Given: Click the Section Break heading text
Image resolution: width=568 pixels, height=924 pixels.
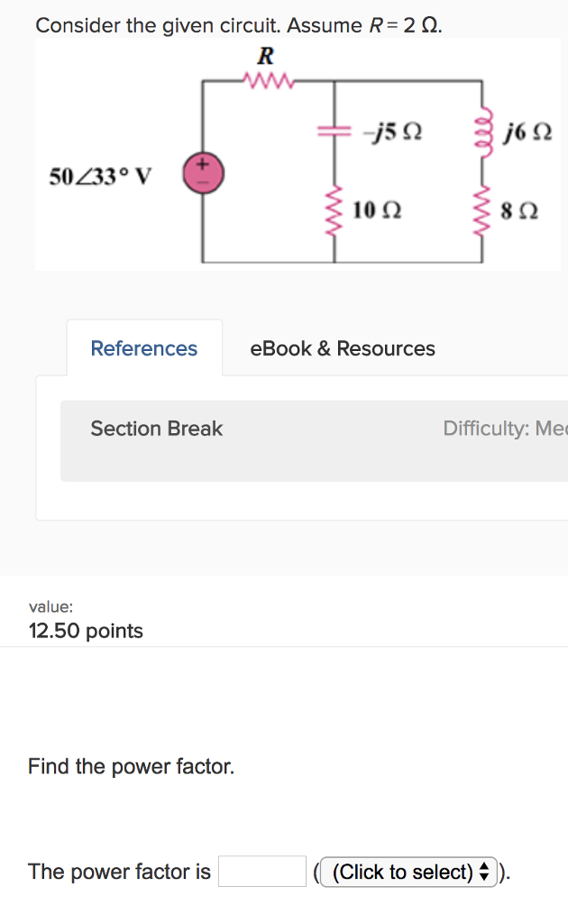Looking at the screenshot, I should tap(156, 429).
